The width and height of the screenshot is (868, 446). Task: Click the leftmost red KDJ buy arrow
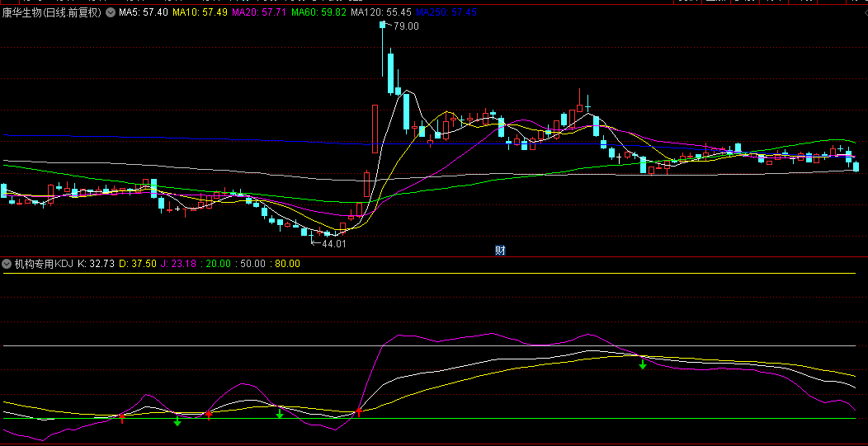(122, 418)
